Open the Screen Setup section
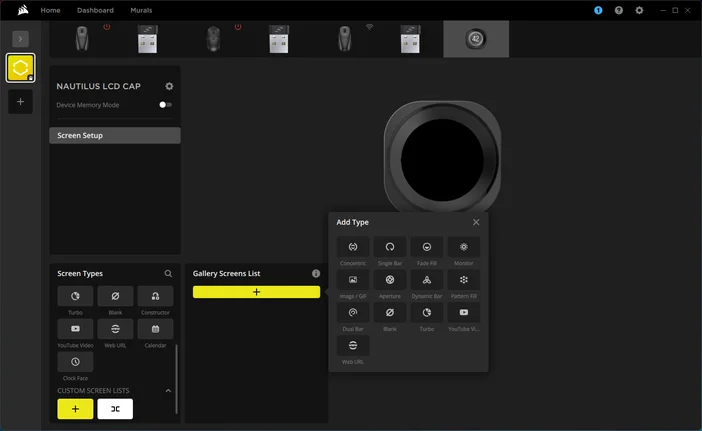Image resolution: width=702 pixels, height=431 pixels. [115, 135]
